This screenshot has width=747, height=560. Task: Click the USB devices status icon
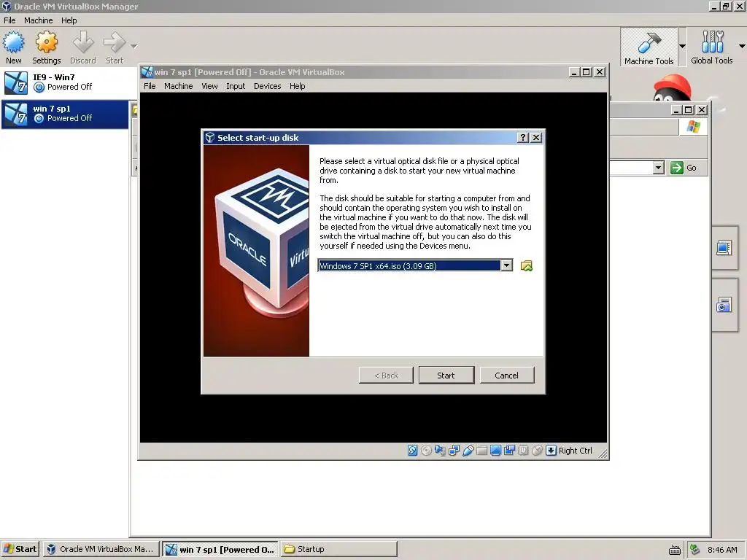468,451
